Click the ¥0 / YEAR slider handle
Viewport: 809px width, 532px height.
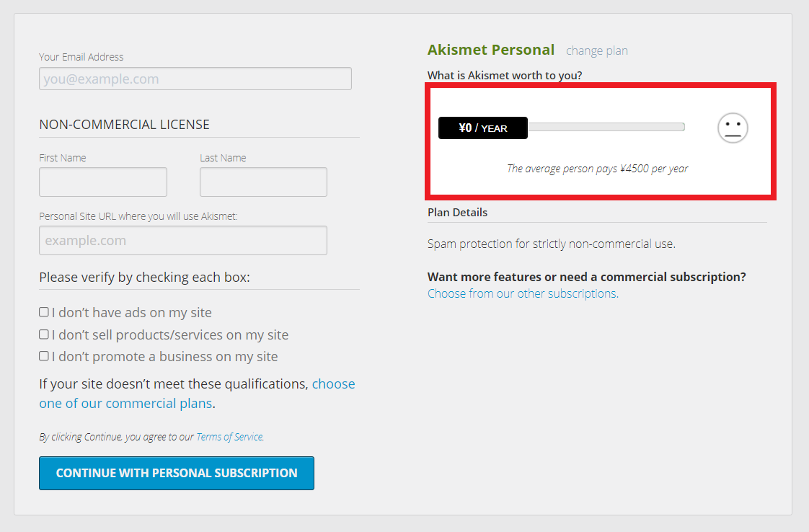coord(483,128)
